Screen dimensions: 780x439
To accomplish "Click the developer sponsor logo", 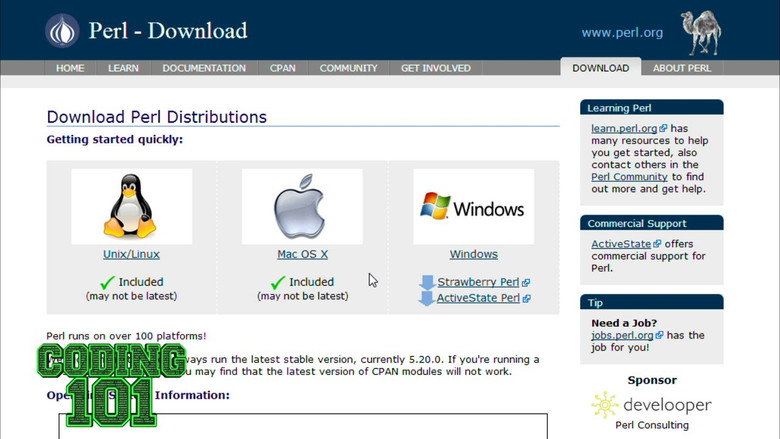I will point(651,405).
